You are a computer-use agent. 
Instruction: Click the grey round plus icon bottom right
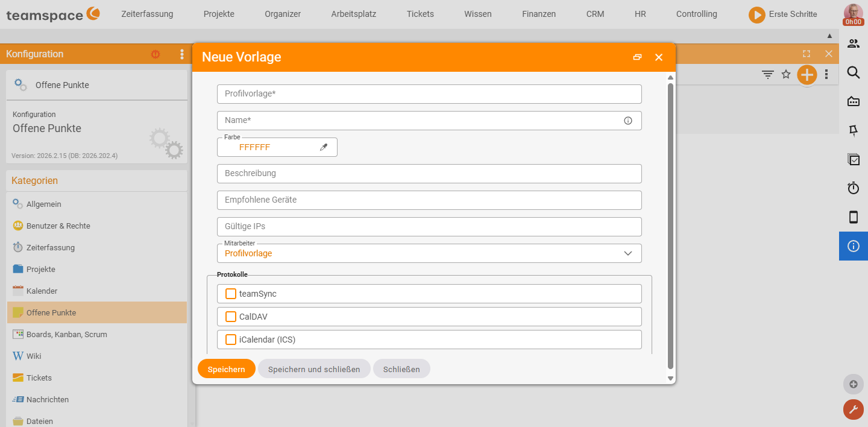853,384
